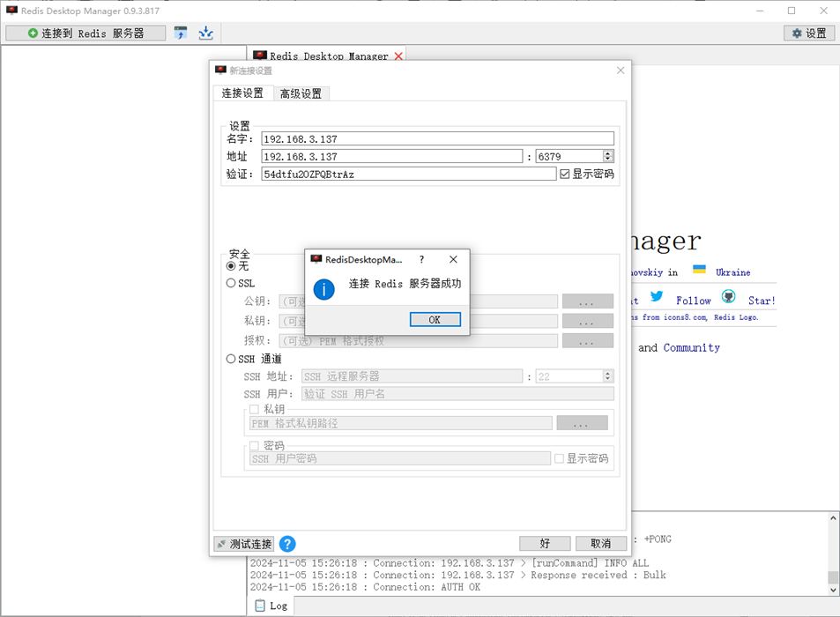Click the log panel scroll-up arrow
Screen dimensions: 840x617
(833, 518)
